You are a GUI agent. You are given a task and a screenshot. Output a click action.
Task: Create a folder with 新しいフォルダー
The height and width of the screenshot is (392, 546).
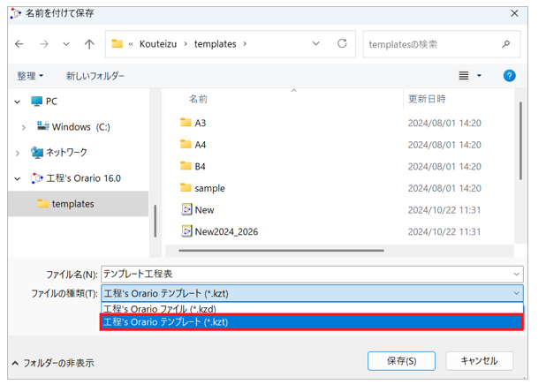[95, 76]
